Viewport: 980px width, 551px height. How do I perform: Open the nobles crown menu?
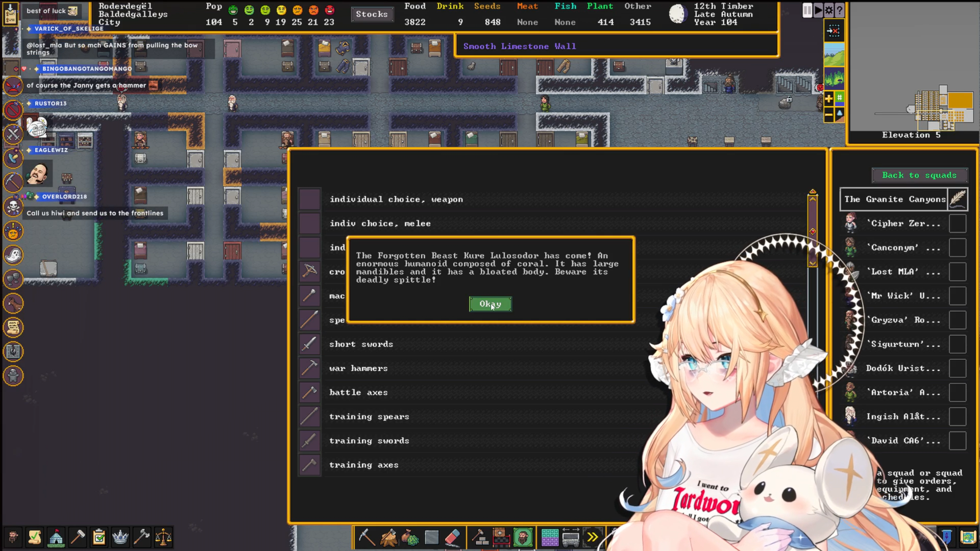pos(120,537)
